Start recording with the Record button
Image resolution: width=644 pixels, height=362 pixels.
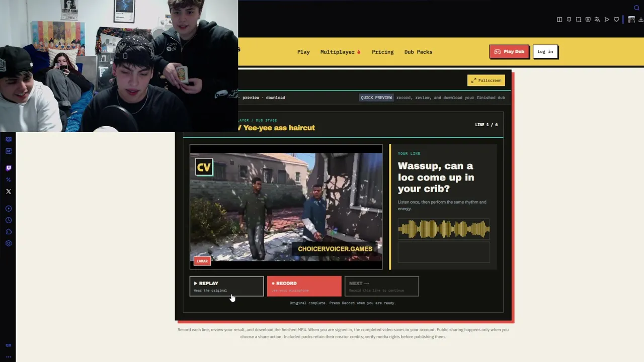point(304,286)
